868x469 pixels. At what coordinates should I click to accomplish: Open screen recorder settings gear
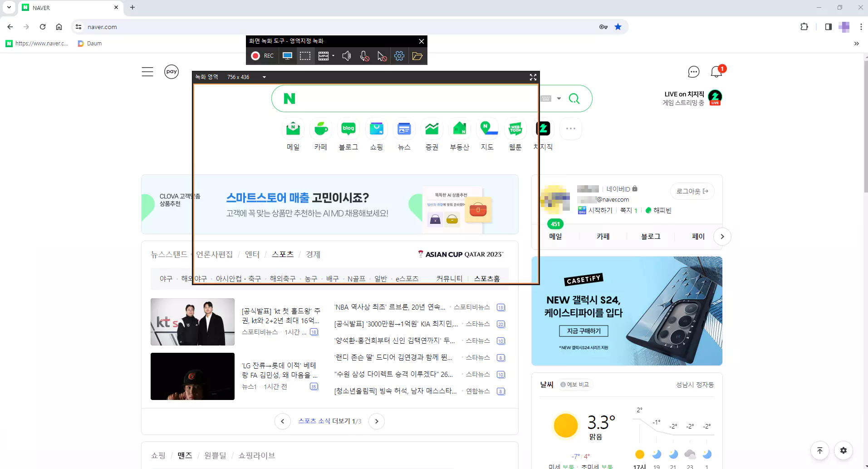coord(399,56)
